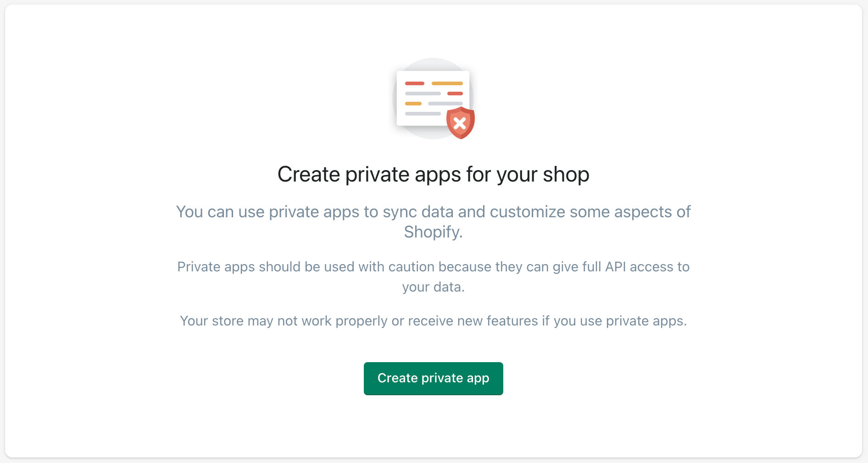
Task: Click the bottom gray line in the document illustration
Action: (423, 114)
